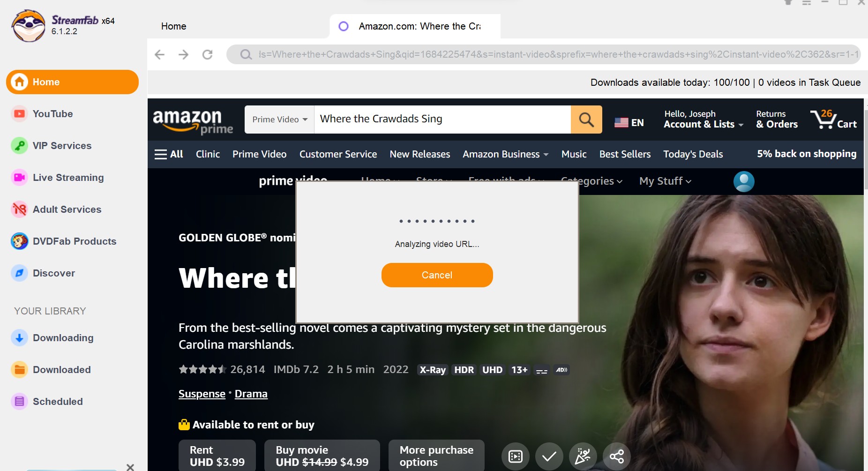The image size is (868, 471).
Task: Click Drama genre link
Action: [x=251, y=394]
